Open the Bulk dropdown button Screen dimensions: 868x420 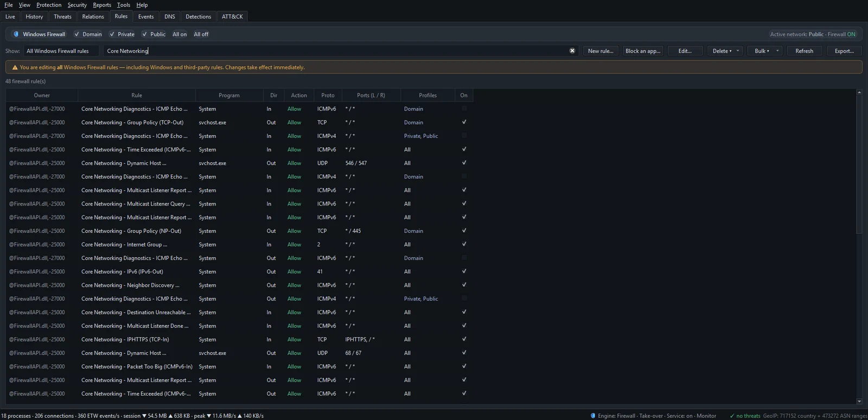[x=765, y=51]
